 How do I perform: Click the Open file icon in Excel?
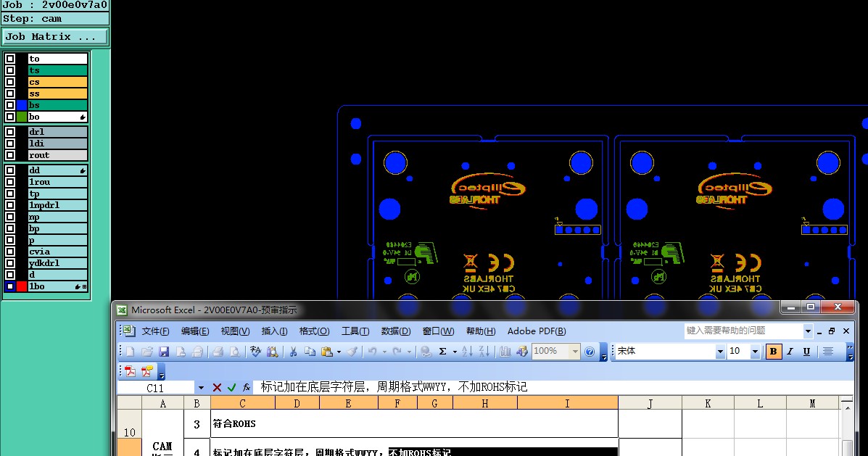pos(146,352)
